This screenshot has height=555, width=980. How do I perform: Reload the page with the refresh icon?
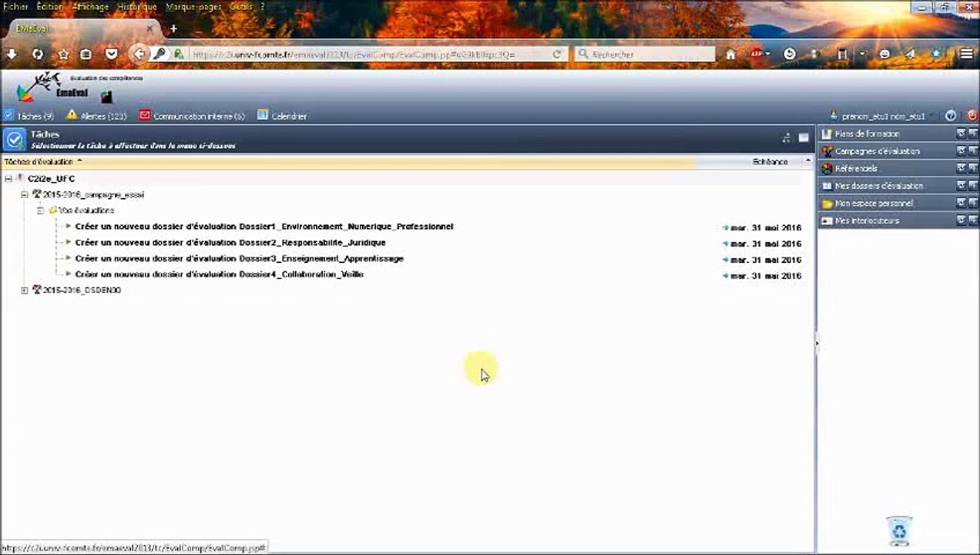coord(556,54)
